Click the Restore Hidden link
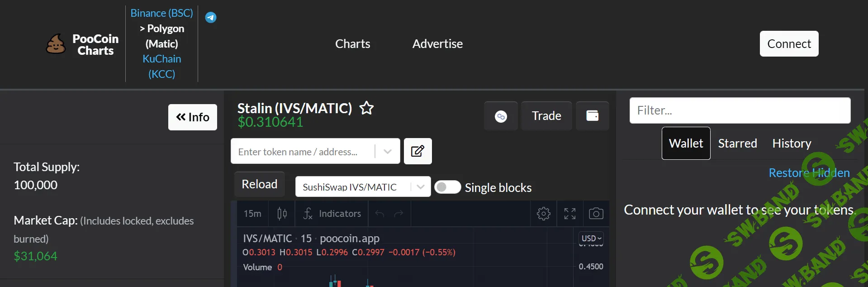868x287 pixels. (809, 173)
